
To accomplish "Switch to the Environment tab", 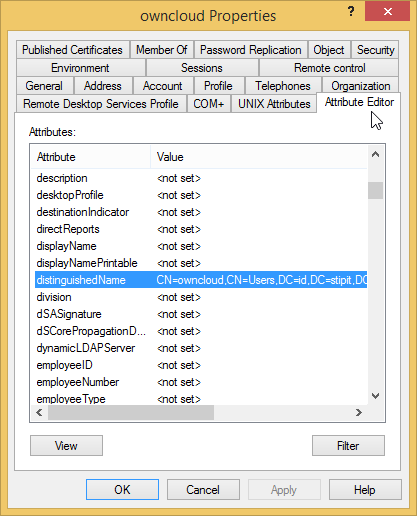I will click(x=80, y=68).
